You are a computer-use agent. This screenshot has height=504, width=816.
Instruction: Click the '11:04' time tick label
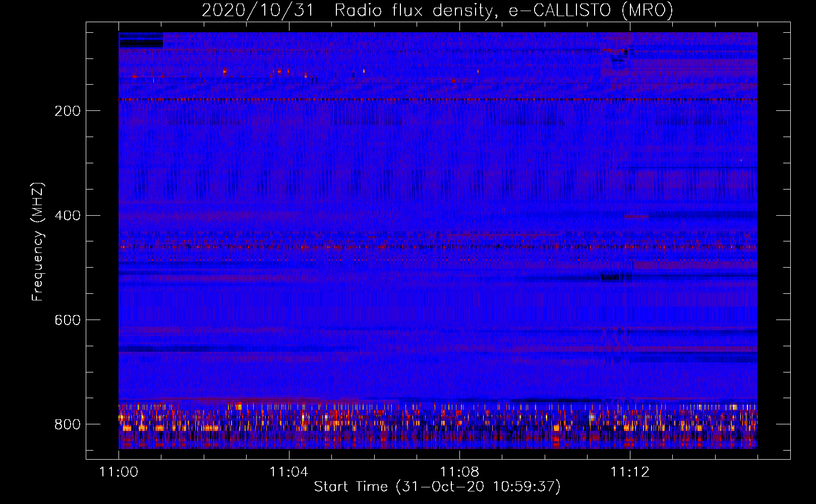(x=289, y=472)
